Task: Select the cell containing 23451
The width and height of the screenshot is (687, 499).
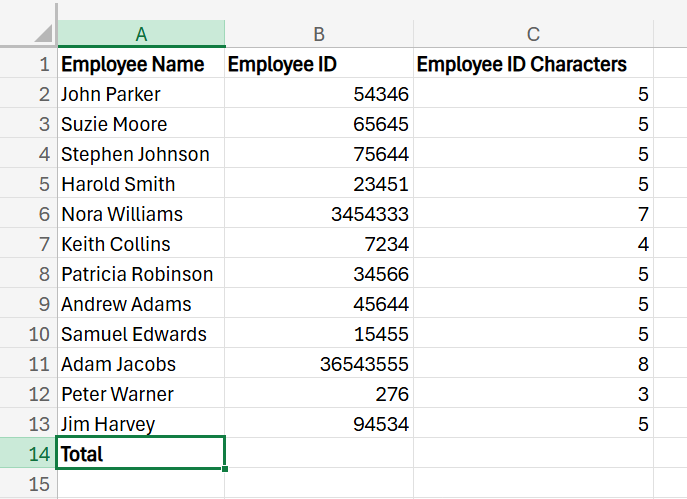Action: click(x=319, y=184)
